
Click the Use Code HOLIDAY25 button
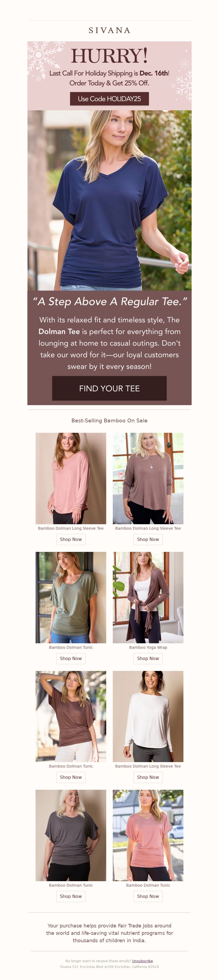109,99
